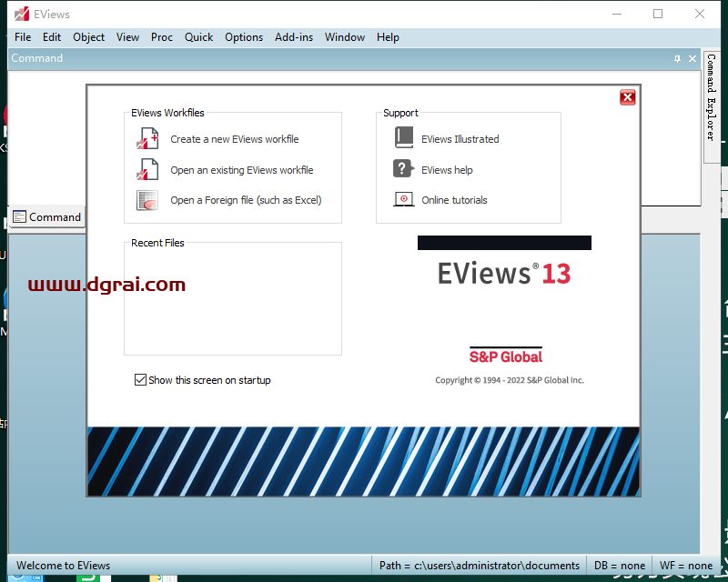
Task: Click the EViews Illustrated book icon
Action: (403, 138)
